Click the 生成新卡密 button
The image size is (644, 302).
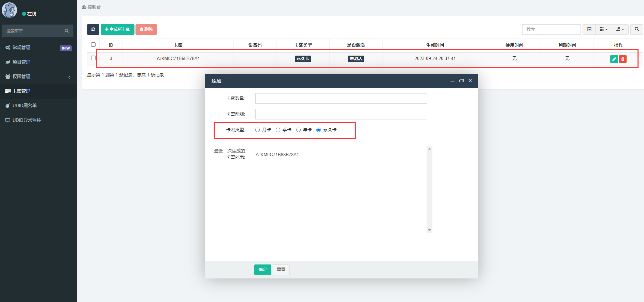pyautogui.click(x=117, y=29)
